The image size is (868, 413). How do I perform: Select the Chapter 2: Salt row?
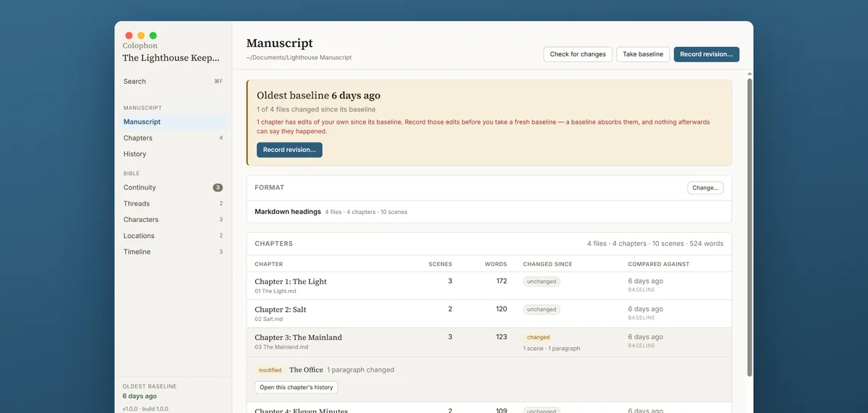click(x=489, y=314)
